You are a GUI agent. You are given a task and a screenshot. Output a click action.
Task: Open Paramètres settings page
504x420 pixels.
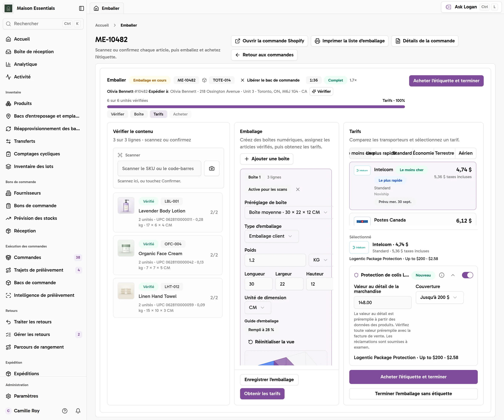43,396
